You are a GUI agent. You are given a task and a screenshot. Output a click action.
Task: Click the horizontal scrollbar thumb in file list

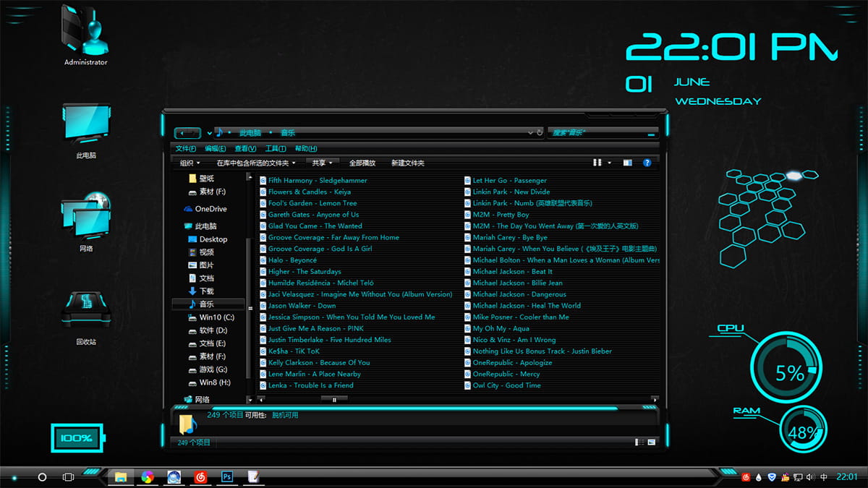[334, 399]
